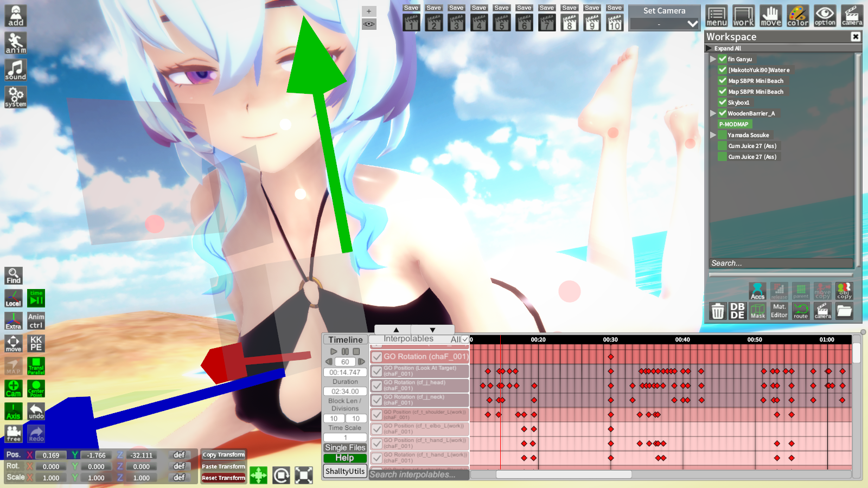Open the Accs accessories icon
Screen dimensions: 868x488
tap(758, 291)
